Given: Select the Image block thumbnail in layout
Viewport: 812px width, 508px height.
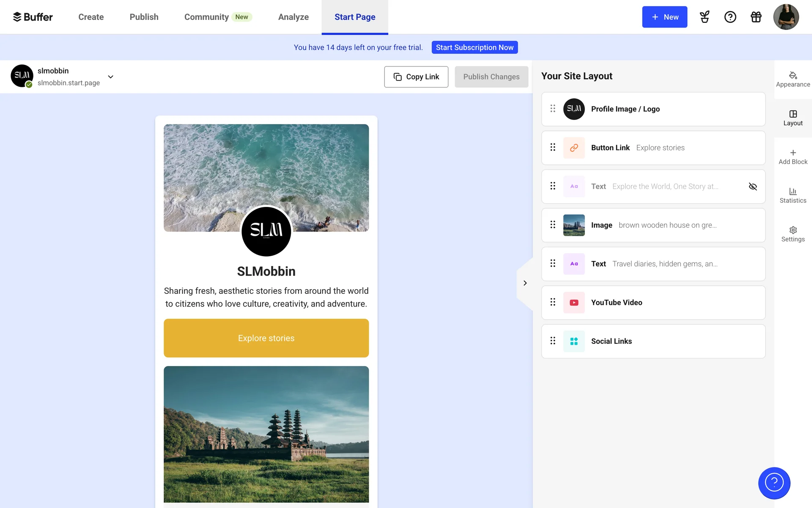Looking at the screenshot, I should (x=574, y=225).
